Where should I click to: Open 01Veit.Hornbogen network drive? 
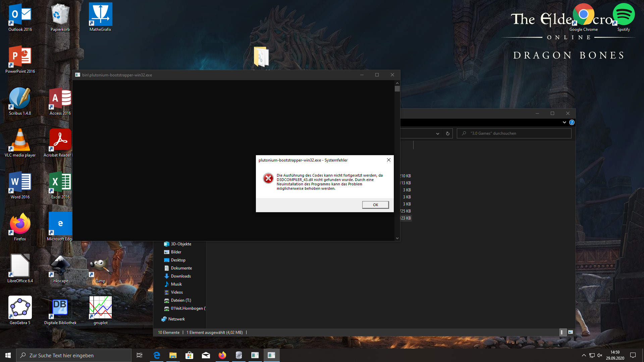point(184,308)
